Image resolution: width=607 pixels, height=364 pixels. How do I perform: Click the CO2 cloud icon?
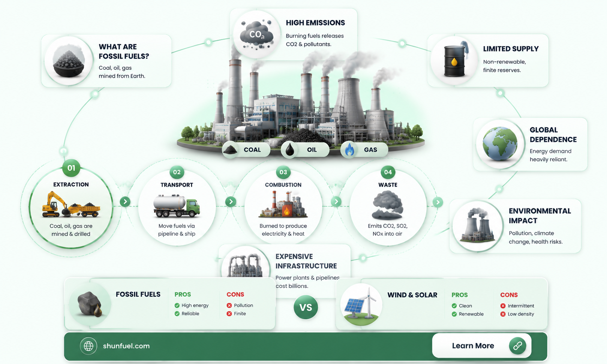(257, 35)
